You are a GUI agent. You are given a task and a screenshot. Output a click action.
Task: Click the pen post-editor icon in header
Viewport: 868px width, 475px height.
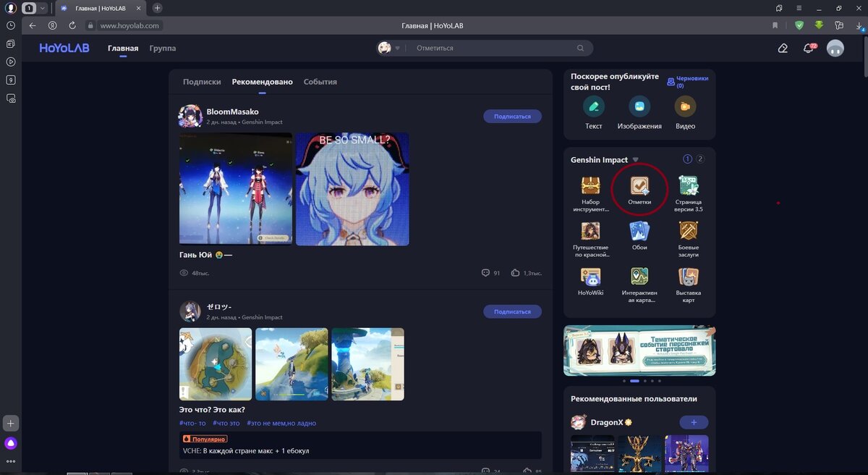pyautogui.click(x=783, y=49)
